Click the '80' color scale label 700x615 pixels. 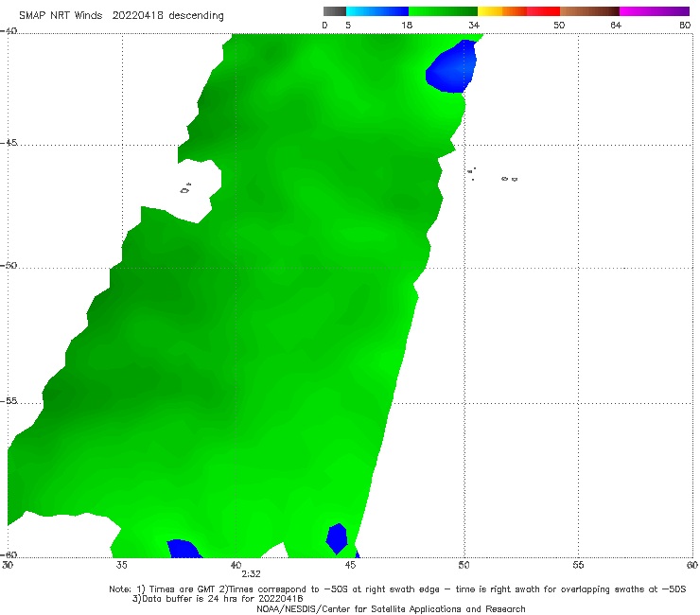tap(685, 25)
